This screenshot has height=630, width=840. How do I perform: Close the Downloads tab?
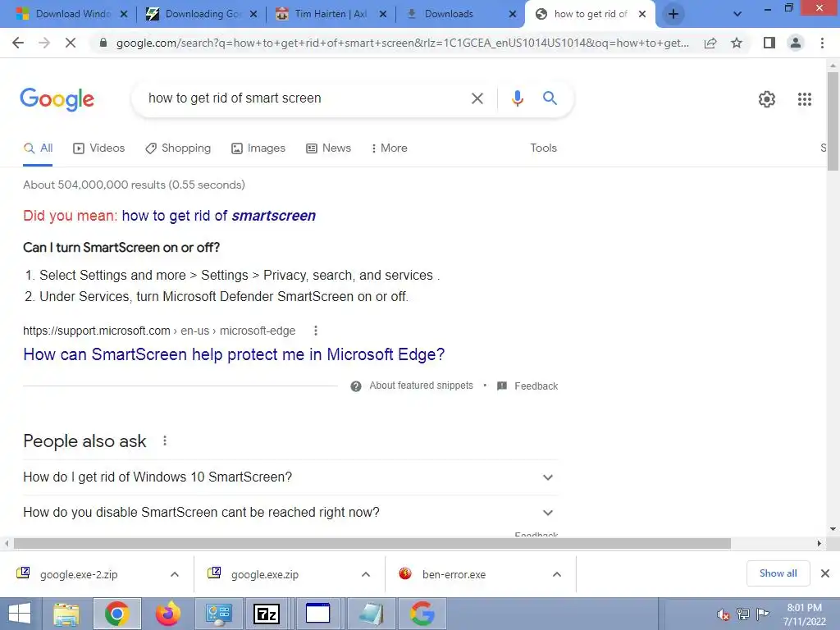(x=513, y=15)
